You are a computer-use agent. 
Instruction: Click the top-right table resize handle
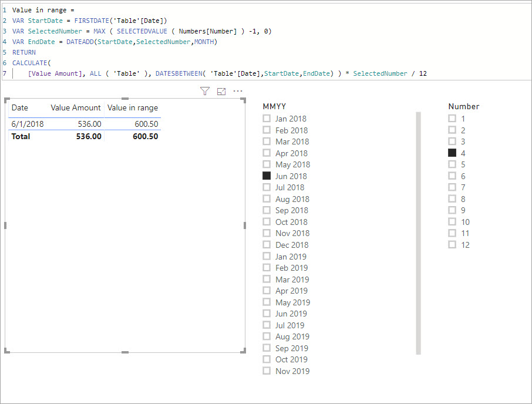tap(243, 100)
